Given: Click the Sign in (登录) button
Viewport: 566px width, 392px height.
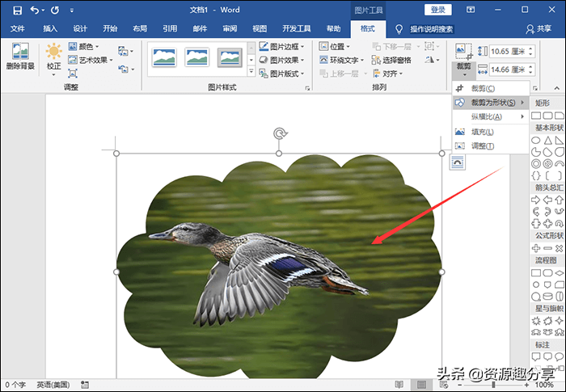Looking at the screenshot, I should (438, 10).
